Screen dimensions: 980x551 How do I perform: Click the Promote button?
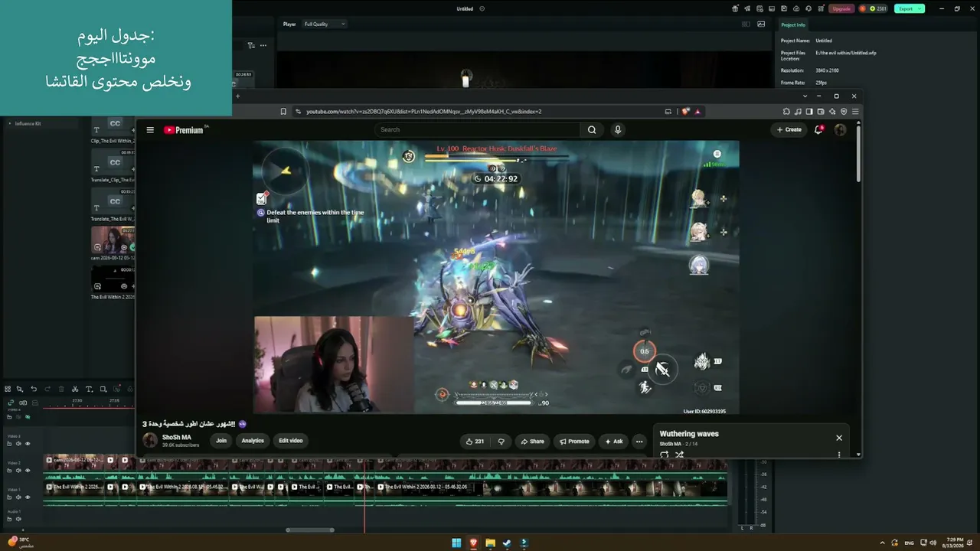574,442
